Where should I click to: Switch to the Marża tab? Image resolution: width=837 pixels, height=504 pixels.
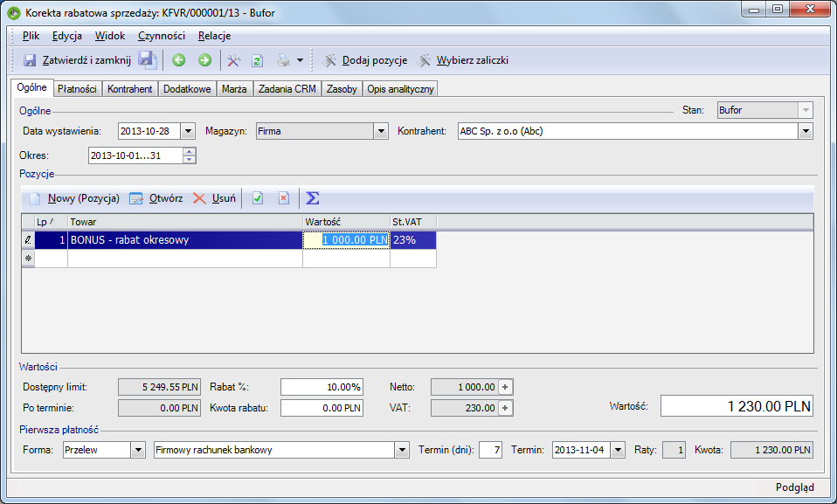[234, 88]
